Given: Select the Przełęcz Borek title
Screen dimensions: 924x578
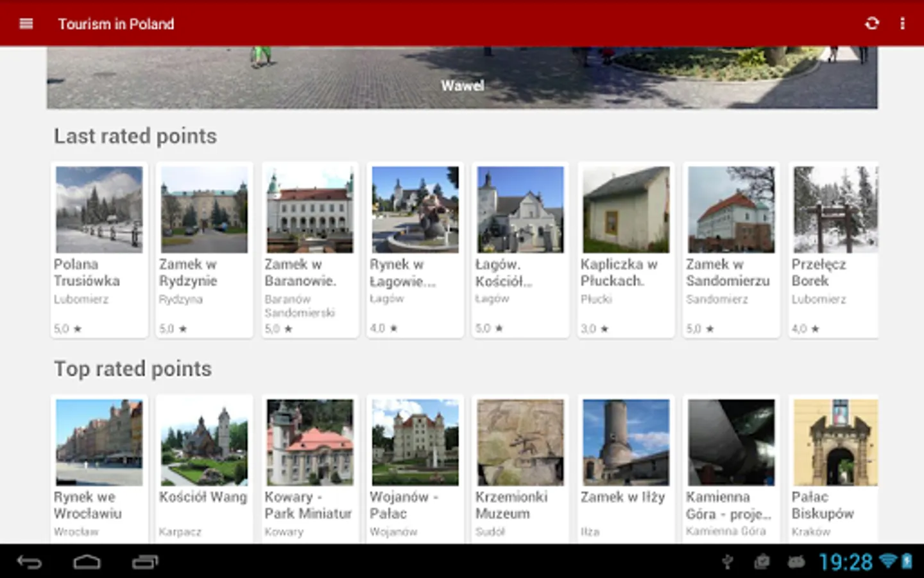Looking at the screenshot, I should (819, 272).
